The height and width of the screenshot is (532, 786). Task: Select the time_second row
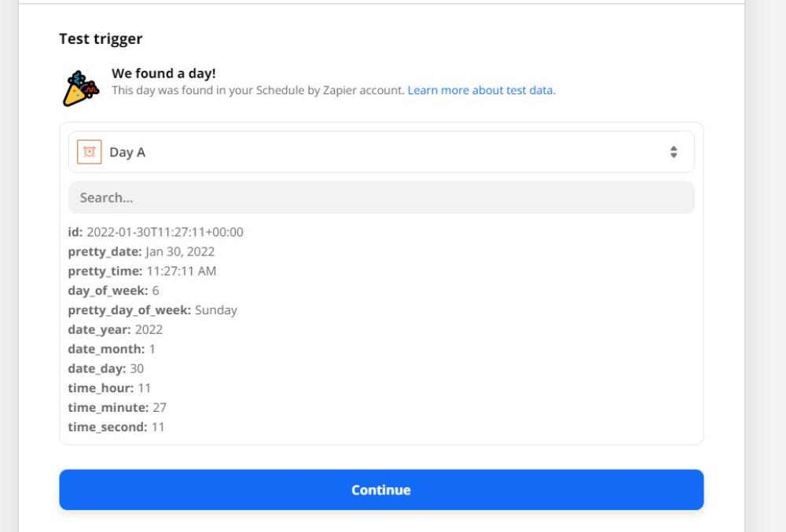click(116, 427)
